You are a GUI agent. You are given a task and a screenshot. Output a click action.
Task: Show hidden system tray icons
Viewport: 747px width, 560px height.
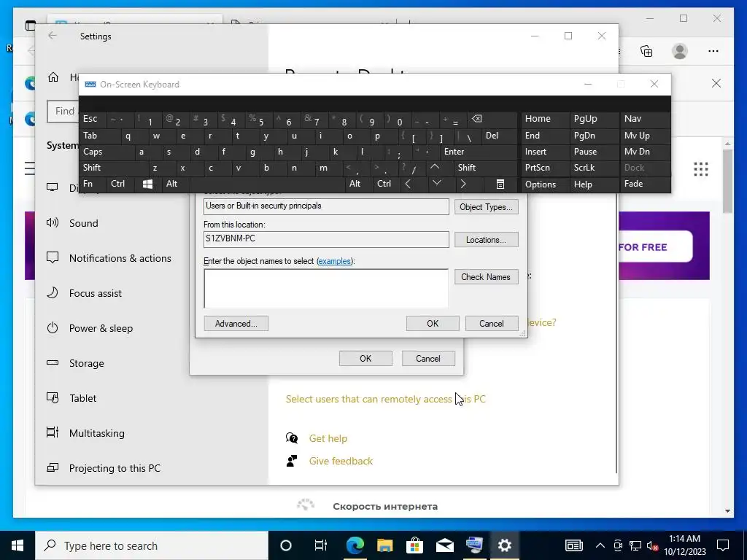click(x=600, y=545)
